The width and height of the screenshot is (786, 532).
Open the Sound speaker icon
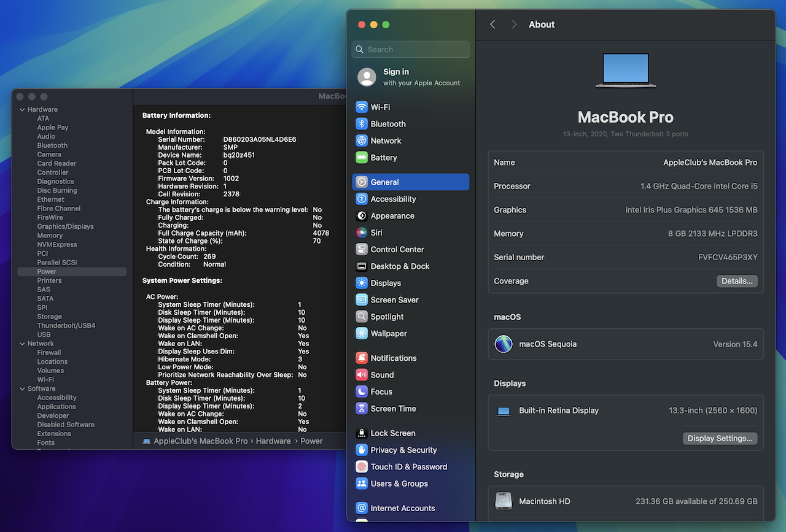tap(362, 375)
